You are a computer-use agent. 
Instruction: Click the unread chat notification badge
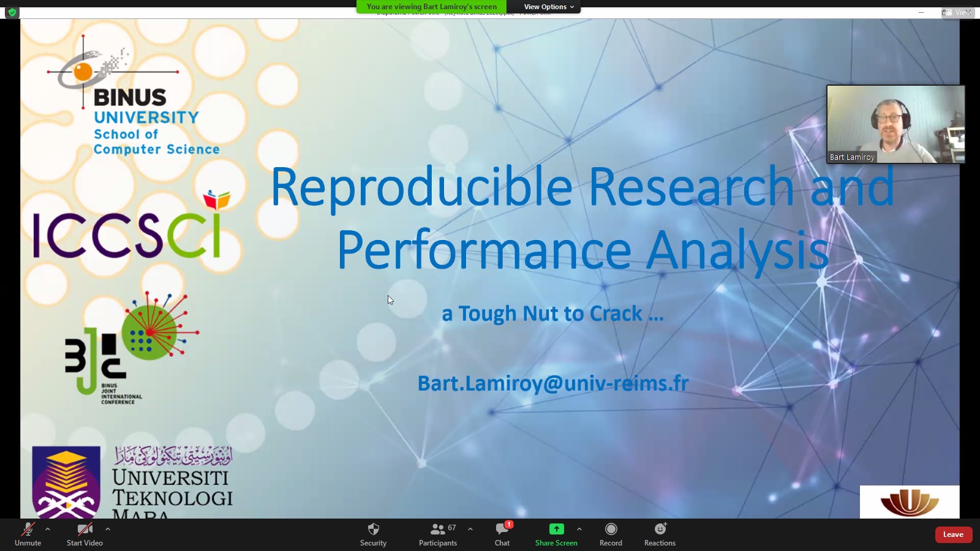pos(509,525)
